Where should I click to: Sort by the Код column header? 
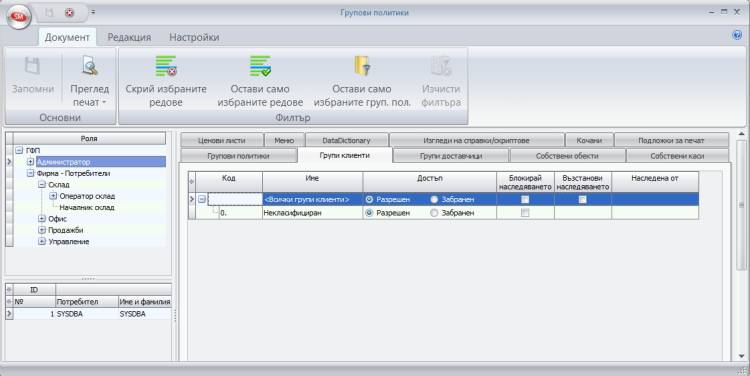229,182
